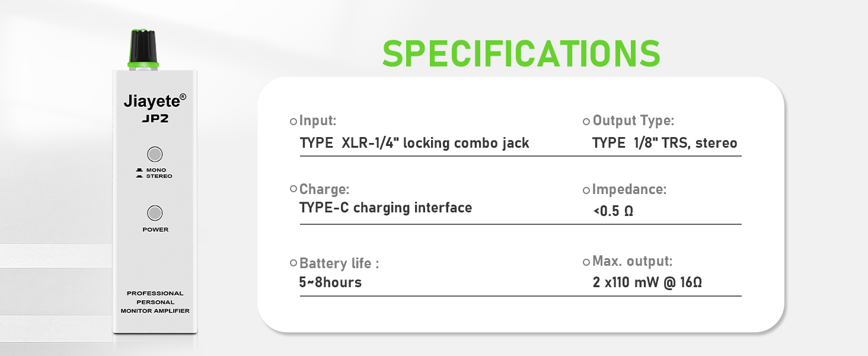Select the TYPE-C charging interface text

click(386, 208)
